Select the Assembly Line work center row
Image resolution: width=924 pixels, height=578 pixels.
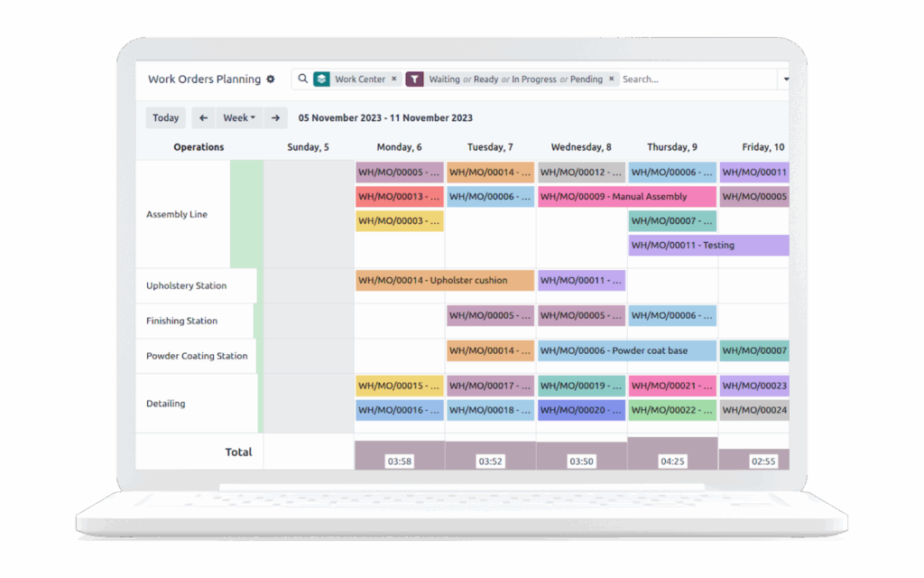point(177,214)
